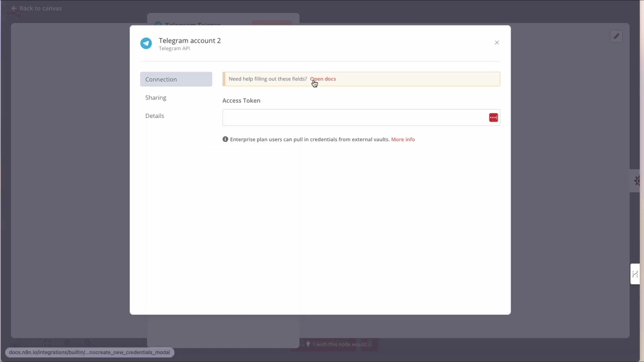Focus the Access Token input field

[x=354, y=118]
